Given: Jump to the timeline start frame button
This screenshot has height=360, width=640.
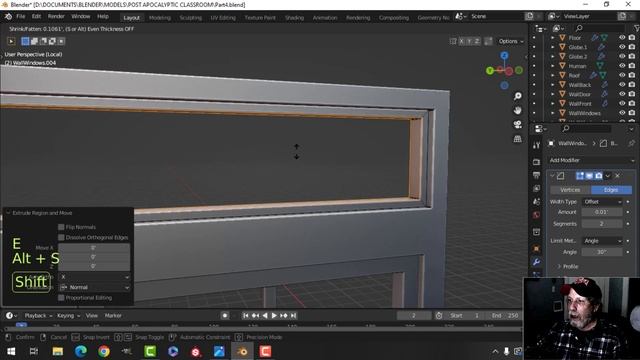Looking at the screenshot, I should (x=245, y=316).
